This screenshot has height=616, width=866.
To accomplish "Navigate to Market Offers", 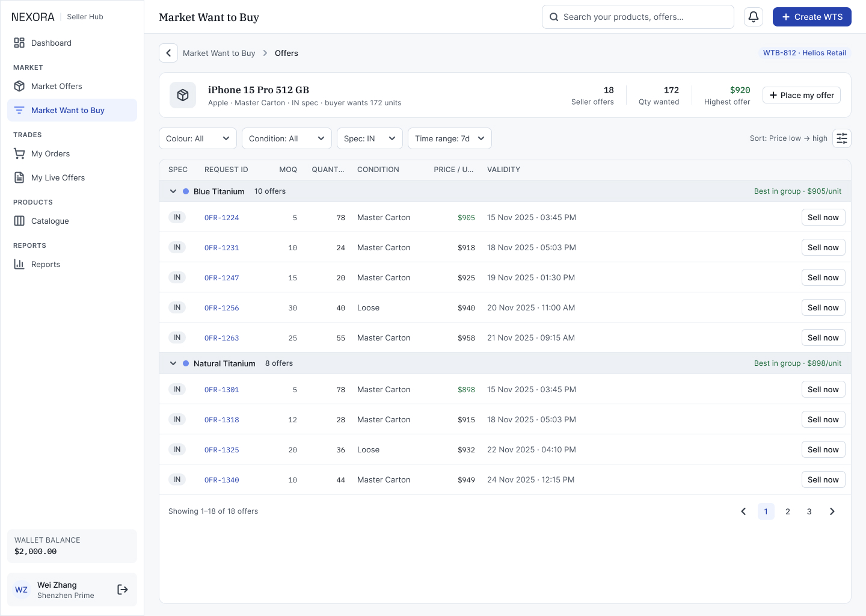I will coord(72,86).
